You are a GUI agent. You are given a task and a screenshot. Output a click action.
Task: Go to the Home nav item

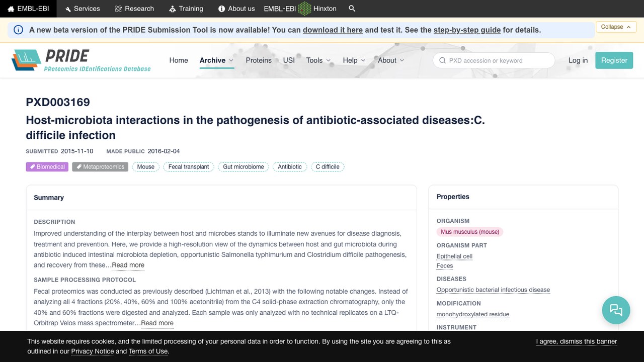pyautogui.click(x=179, y=60)
